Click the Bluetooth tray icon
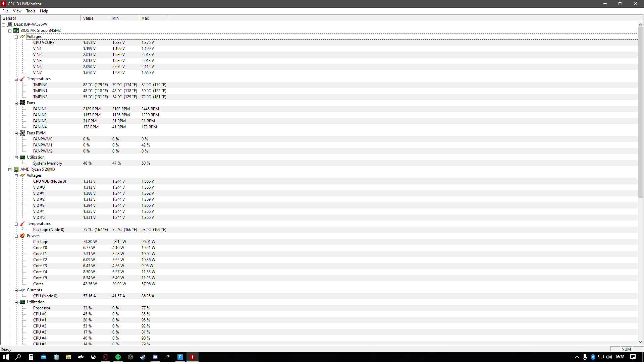Screen dimensions: 644x362 [593, 357]
